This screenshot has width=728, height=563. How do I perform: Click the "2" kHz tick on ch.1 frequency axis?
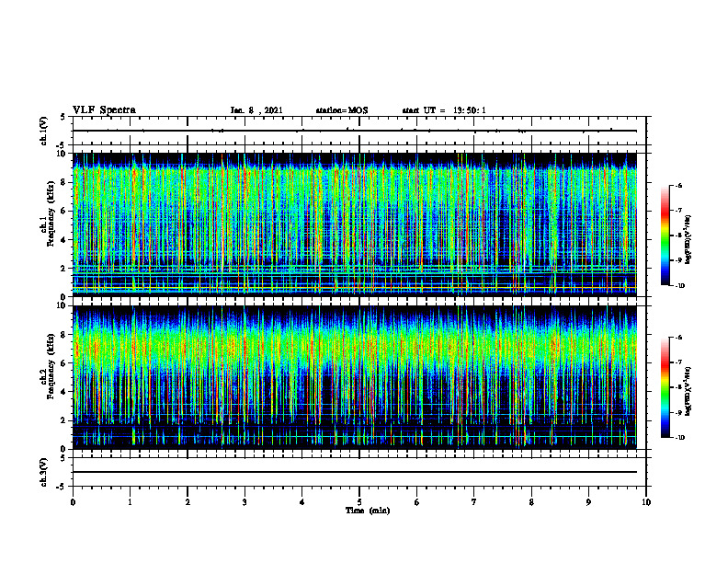coord(63,269)
